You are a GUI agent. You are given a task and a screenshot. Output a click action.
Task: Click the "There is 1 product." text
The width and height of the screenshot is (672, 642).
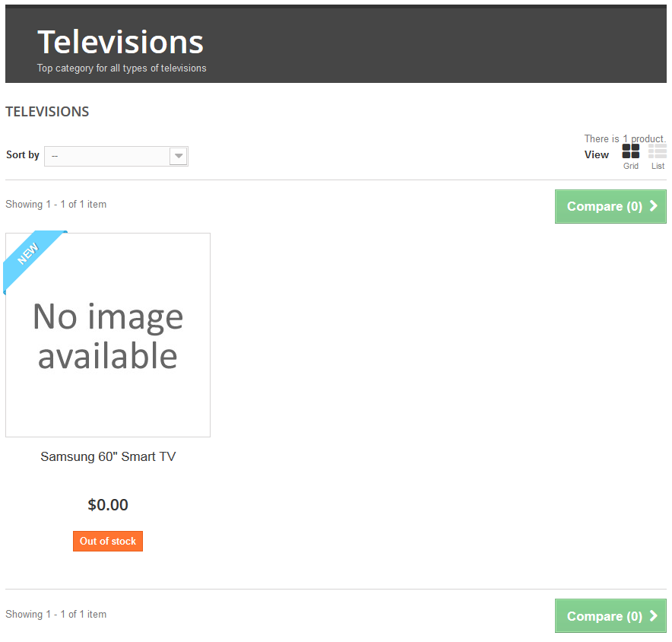(626, 139)
